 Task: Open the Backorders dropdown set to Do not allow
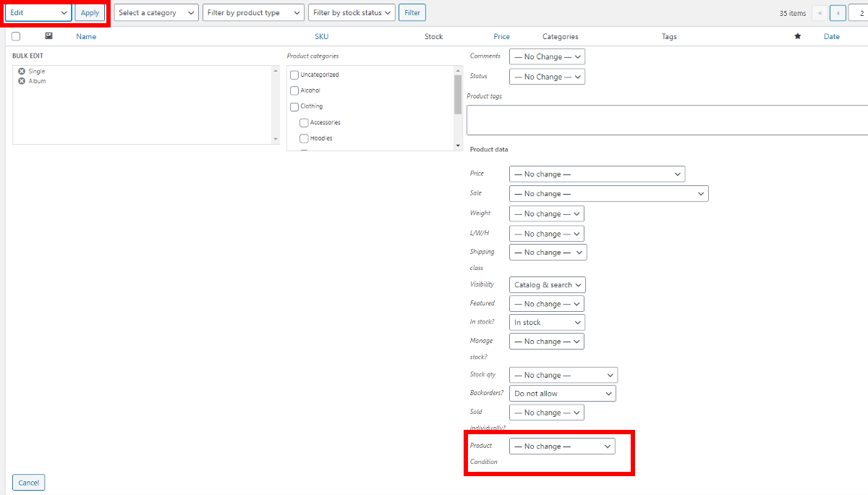(x=562, y=393)
